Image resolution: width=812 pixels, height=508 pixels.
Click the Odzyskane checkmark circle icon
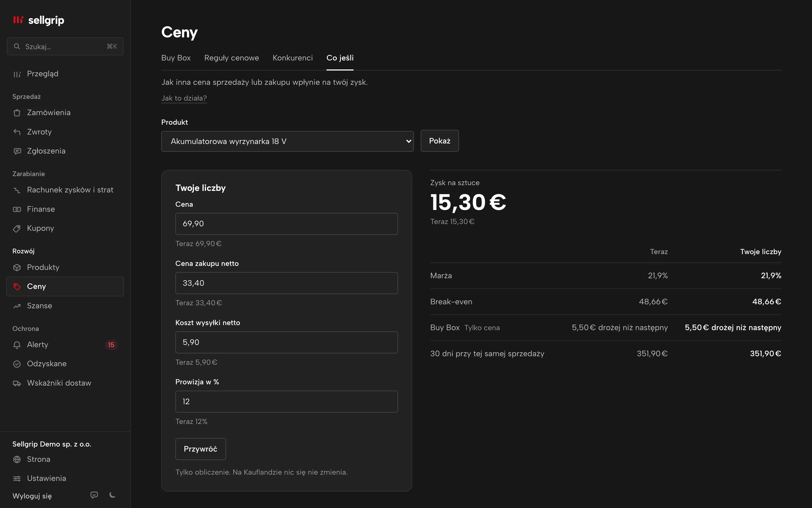click(x=17, y=364)
